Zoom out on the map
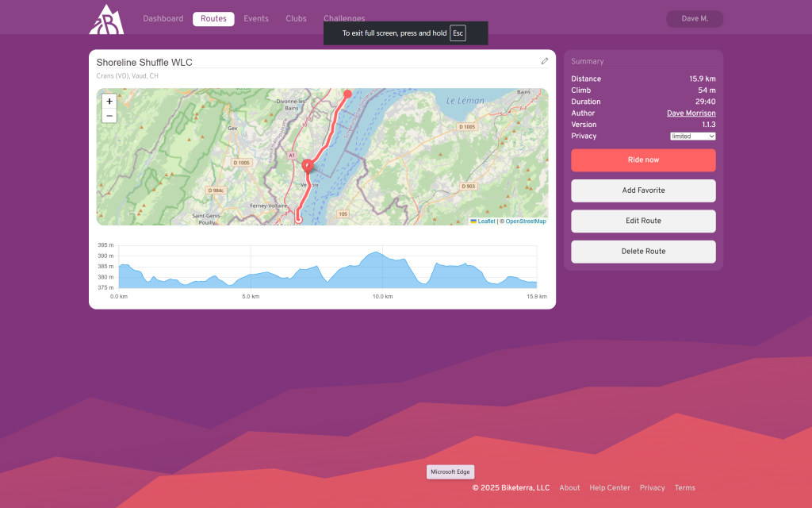Screen dimensions: 812x508 (109, 116)
